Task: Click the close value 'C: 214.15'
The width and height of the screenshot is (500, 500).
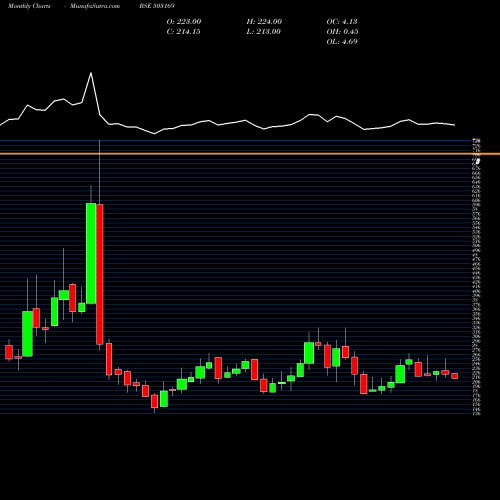Action: point(183,32)
